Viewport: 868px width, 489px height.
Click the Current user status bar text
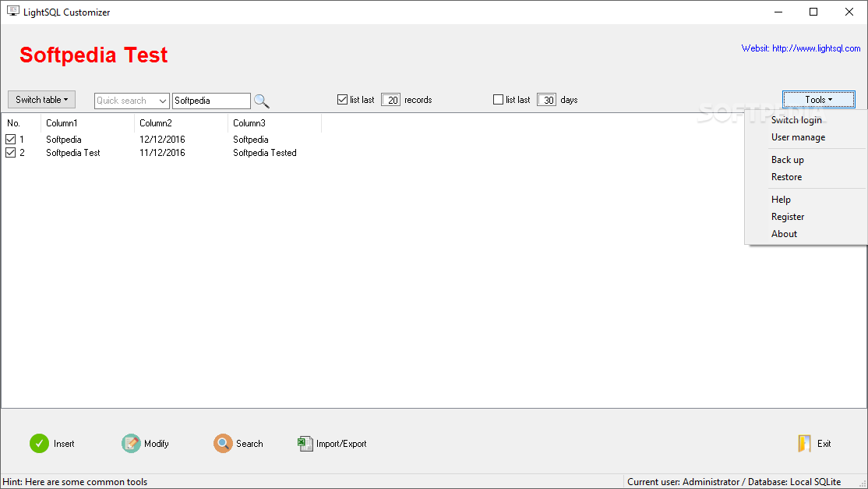734,482
